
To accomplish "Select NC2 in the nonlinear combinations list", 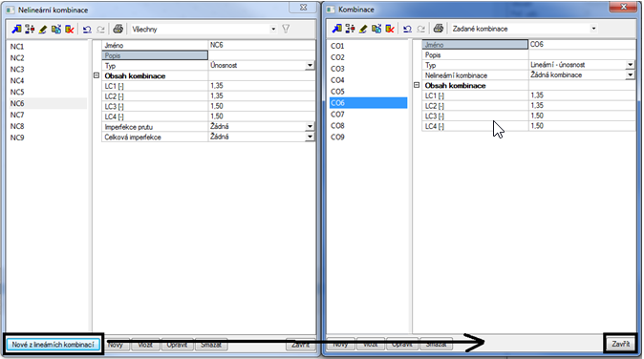I will click(17, 58).
